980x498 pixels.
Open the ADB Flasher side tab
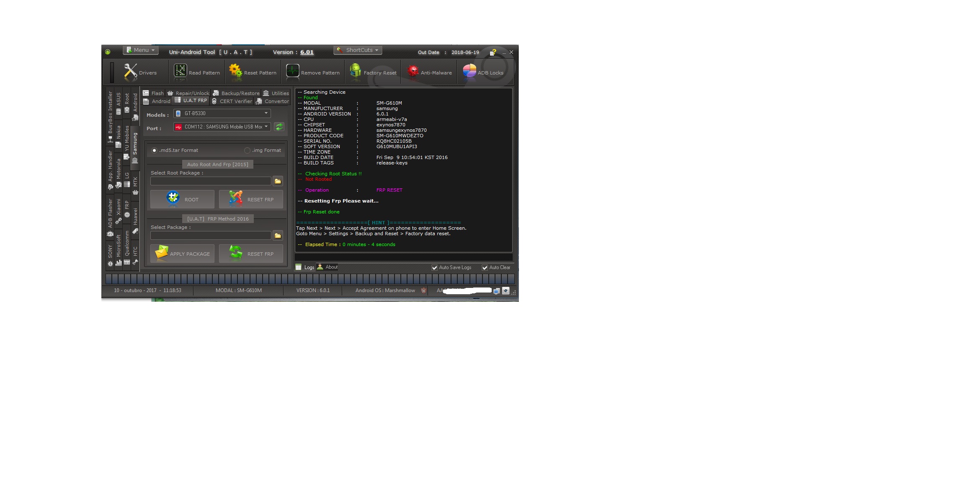(x=110, y=218)
